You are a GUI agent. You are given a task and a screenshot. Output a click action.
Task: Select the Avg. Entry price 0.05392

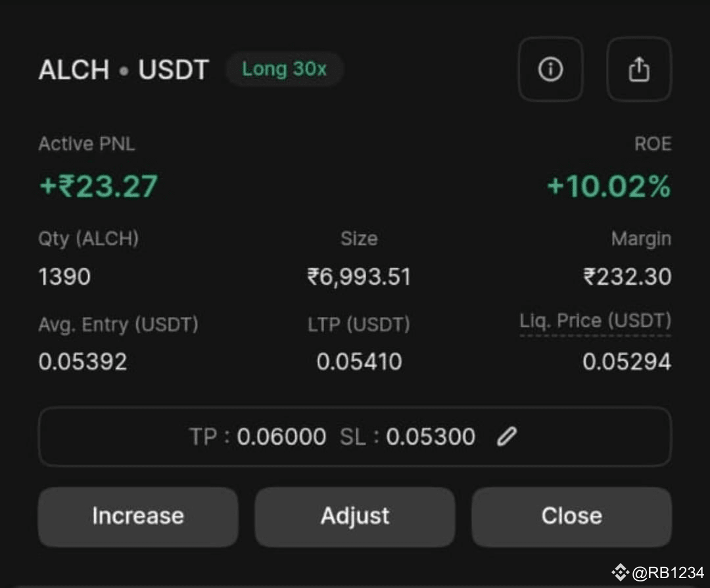[82, 361]
